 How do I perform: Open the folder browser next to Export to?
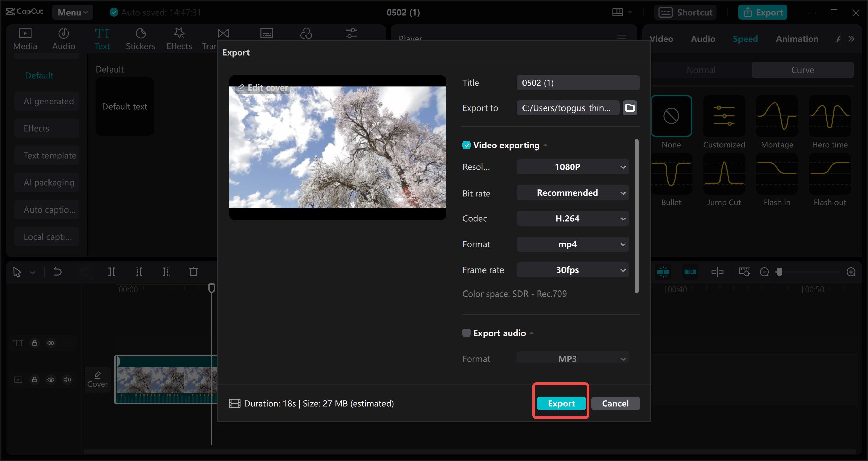630,107
